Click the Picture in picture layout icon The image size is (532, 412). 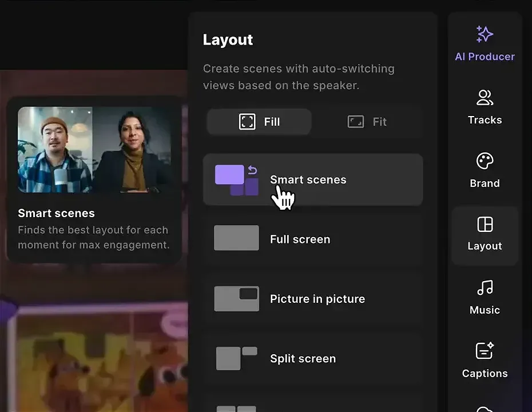pyautogui.click(x=236, y=299)
